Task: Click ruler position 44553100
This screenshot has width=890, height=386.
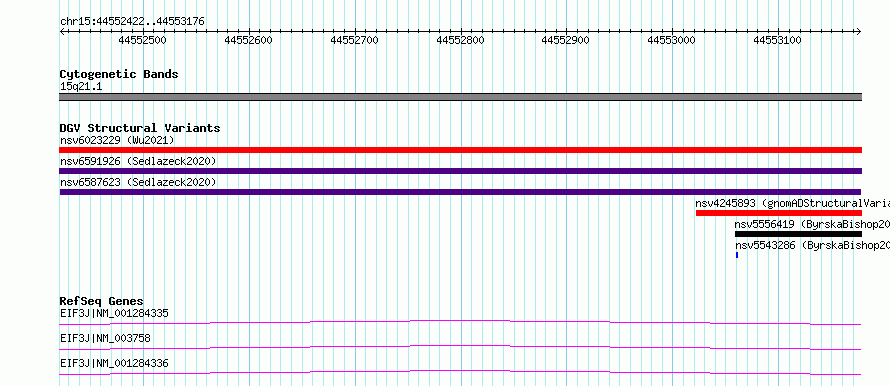Action: pos(777,40)
